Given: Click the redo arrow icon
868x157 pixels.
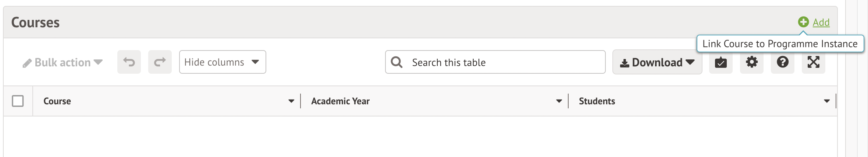Looking at the screenshot, I should point(160,62).
